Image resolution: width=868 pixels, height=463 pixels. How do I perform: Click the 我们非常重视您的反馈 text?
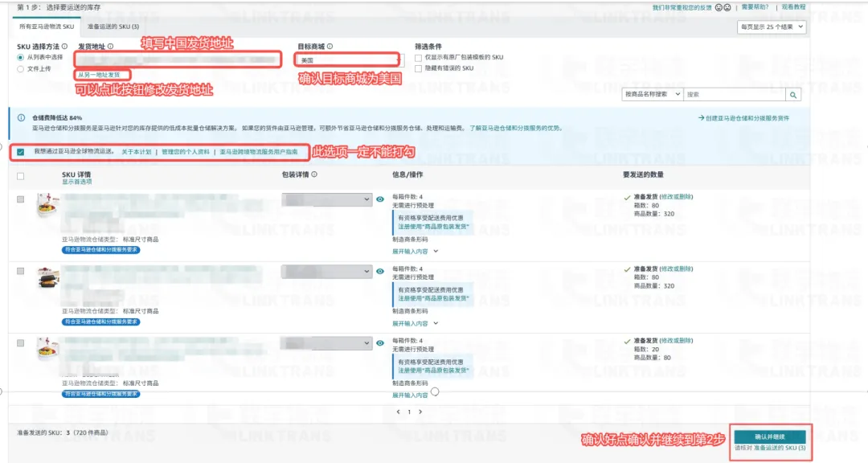coord(682,8)
